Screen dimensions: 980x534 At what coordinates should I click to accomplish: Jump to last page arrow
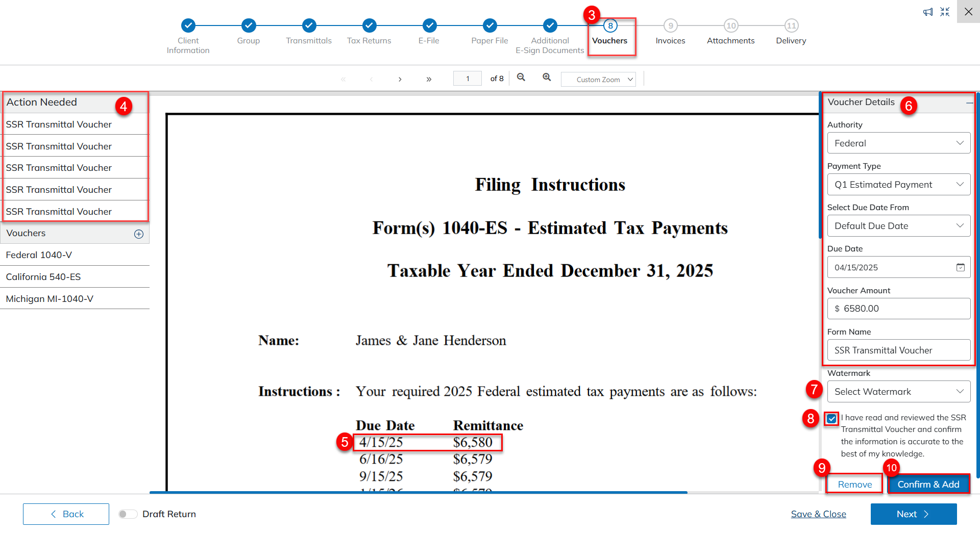[429, 79]
